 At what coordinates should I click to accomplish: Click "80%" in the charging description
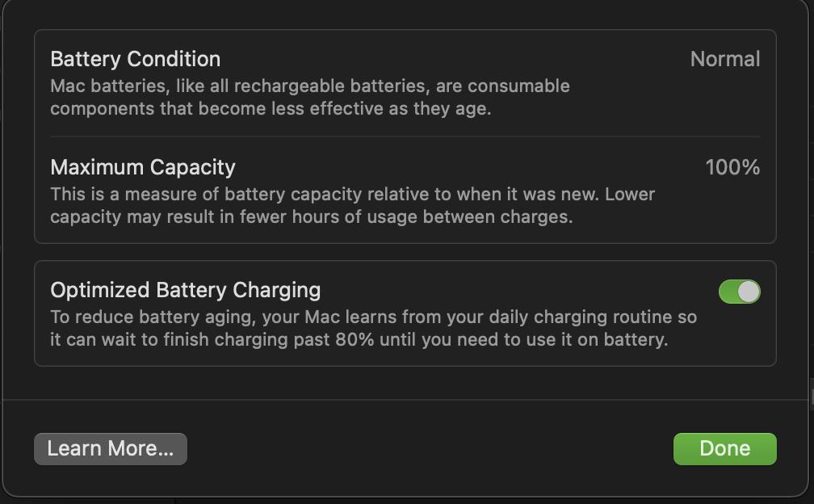pos(355,339)
